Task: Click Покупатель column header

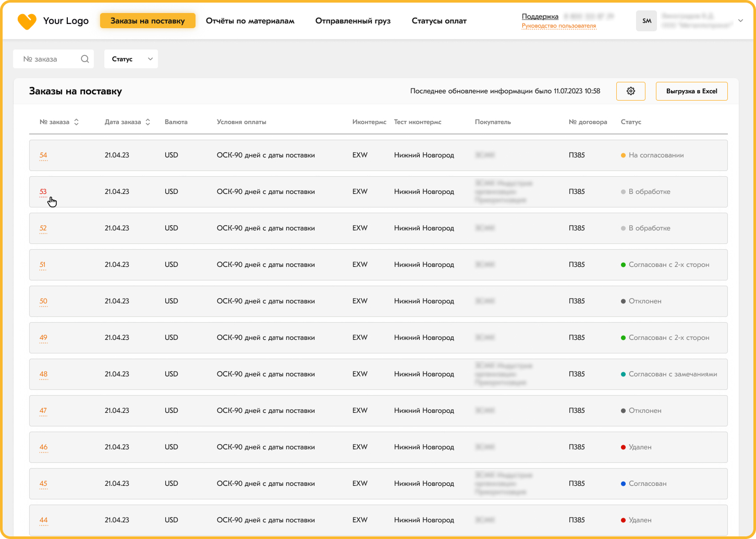Action: (493, 122)
